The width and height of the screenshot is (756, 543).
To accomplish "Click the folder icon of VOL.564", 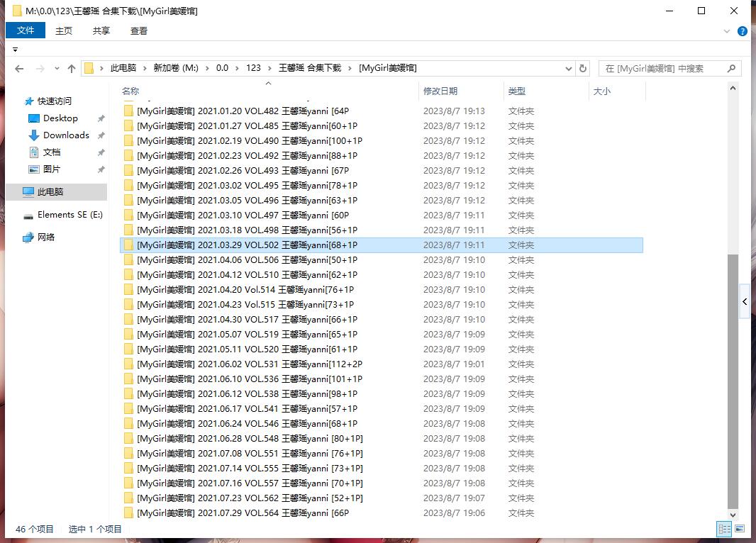I will click(128, 513).
